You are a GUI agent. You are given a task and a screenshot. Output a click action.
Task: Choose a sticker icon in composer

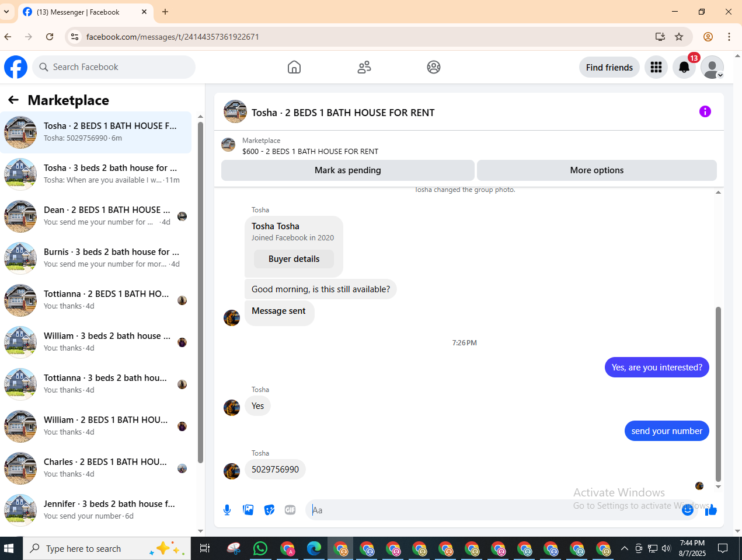(269, 510)
